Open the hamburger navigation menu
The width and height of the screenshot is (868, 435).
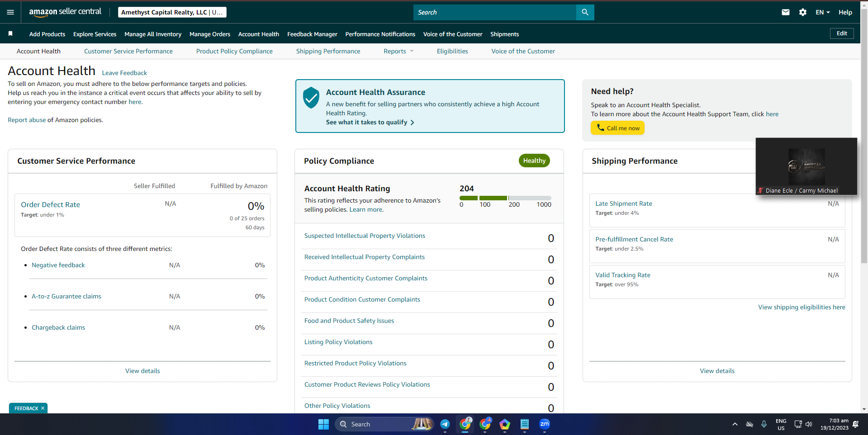point(10,12)
